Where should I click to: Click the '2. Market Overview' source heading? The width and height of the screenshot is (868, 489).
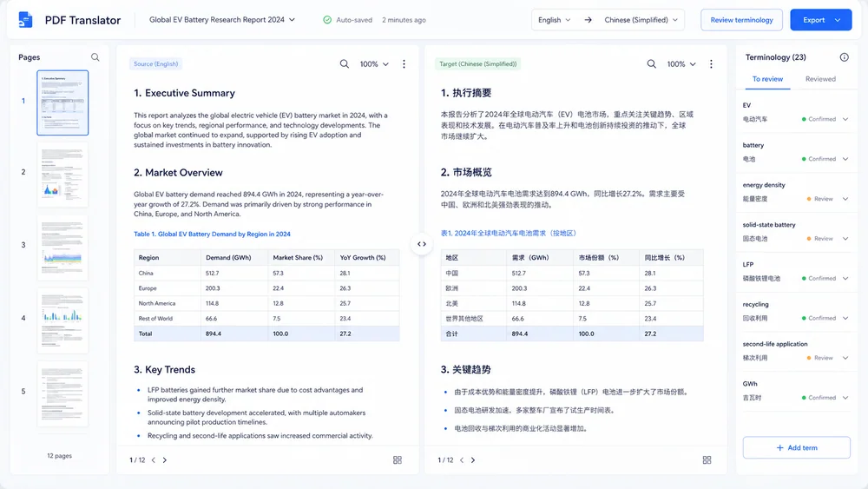pos(178,173)
